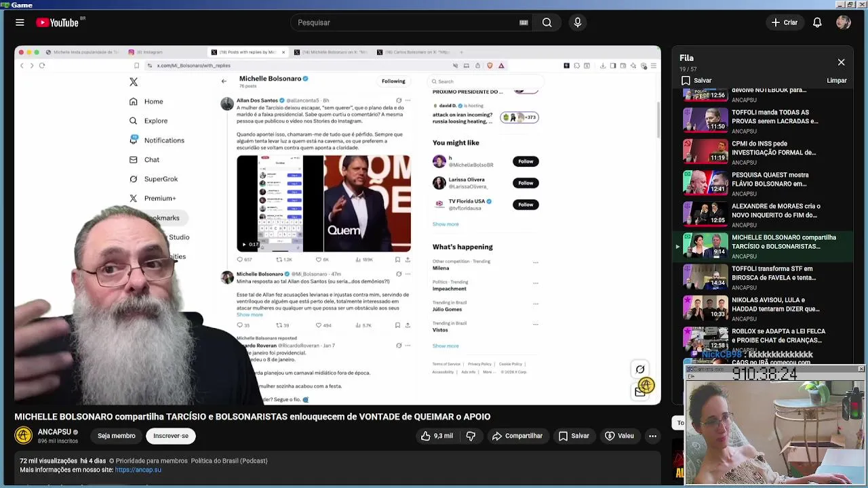Expand Show more under What's happening
Image resolution: width=868 pixels, height=488 pixels.
pos(446,346)
